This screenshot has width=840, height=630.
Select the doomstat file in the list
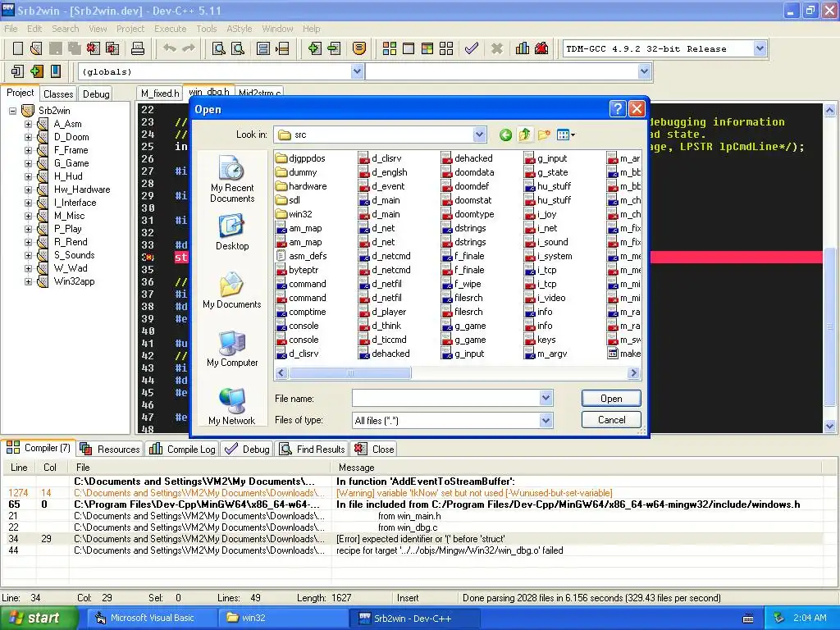click(x=466, y=200)
